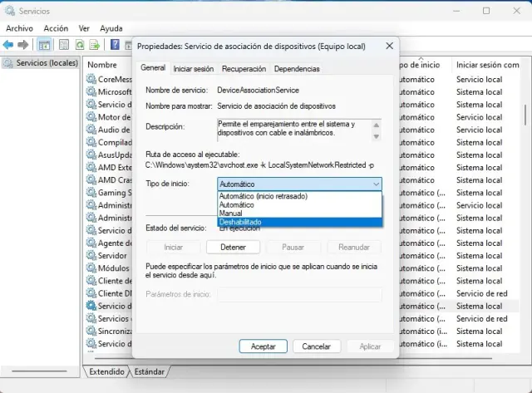Click the forward arrow toolbar icon
This screenshot has height=393, width=532.
24,44
